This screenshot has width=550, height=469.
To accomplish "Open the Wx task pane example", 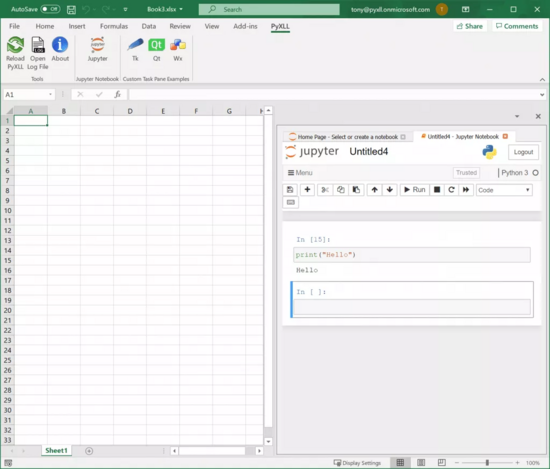I will click(178, 49).
